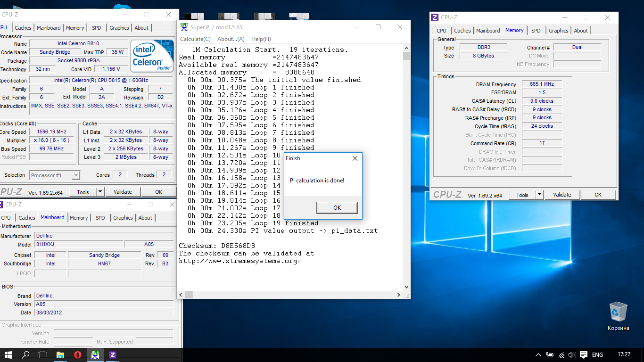Click the Size field 8 GBytes
The height and width of the screenshot is (362, 644).
483,56
